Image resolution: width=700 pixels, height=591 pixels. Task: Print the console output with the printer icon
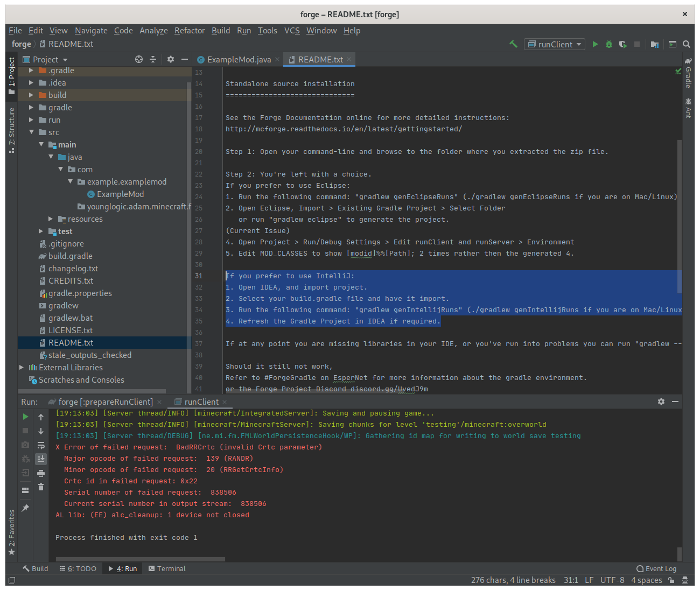click(x=41, y=473)
